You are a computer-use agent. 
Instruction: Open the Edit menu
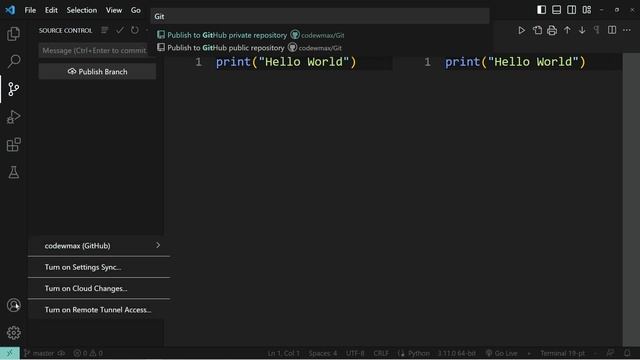pos(51,10)
